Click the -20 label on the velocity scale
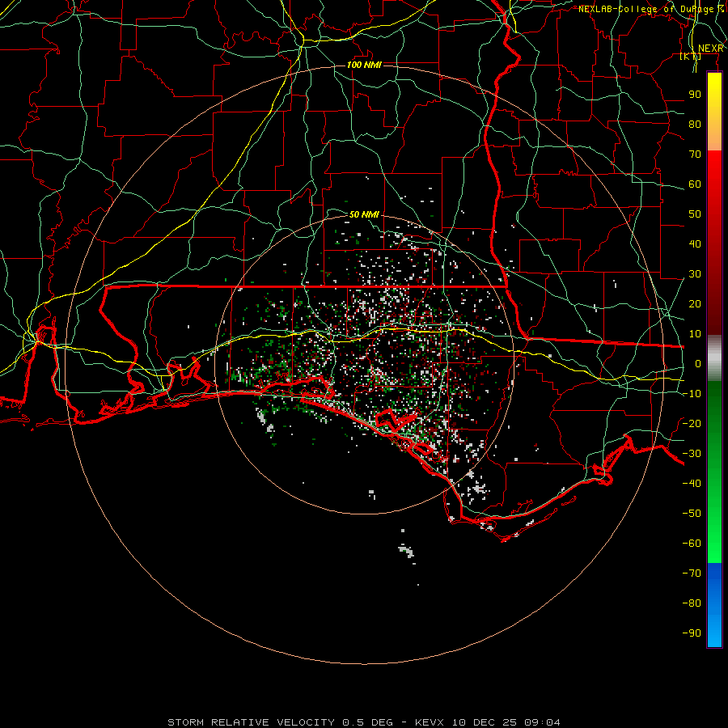Viewport: 728px width, 728px height. 692,424
